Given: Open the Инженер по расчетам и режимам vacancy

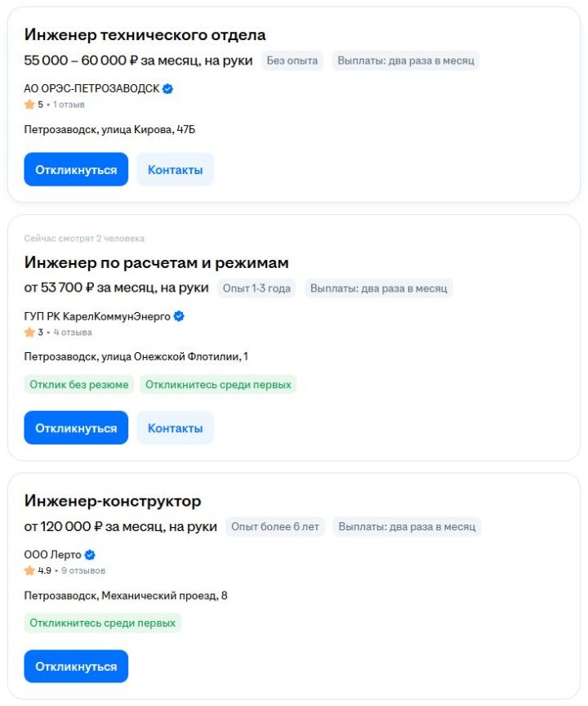Looking at the screenshot, I should [157, 262].
